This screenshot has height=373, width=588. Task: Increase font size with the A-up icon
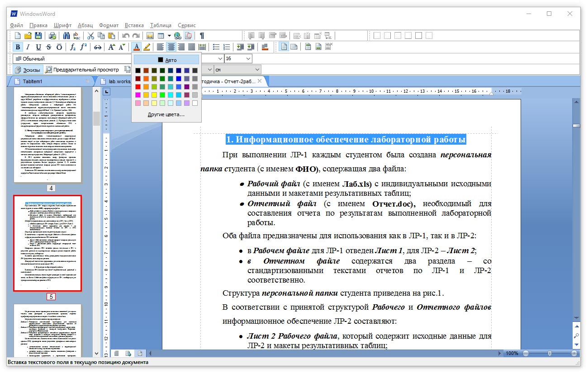pyautogui.click(x=112, y=47)
